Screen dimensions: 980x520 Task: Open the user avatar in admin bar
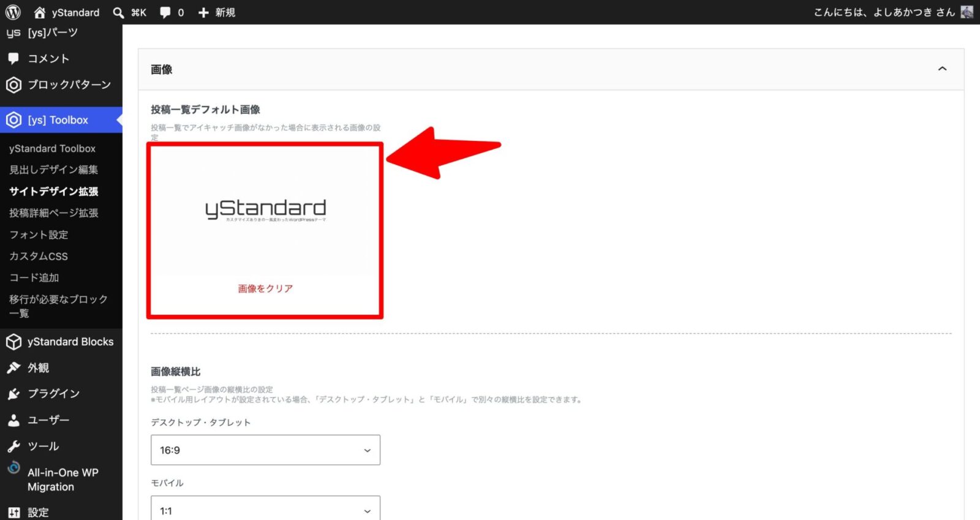click(967, 12)
